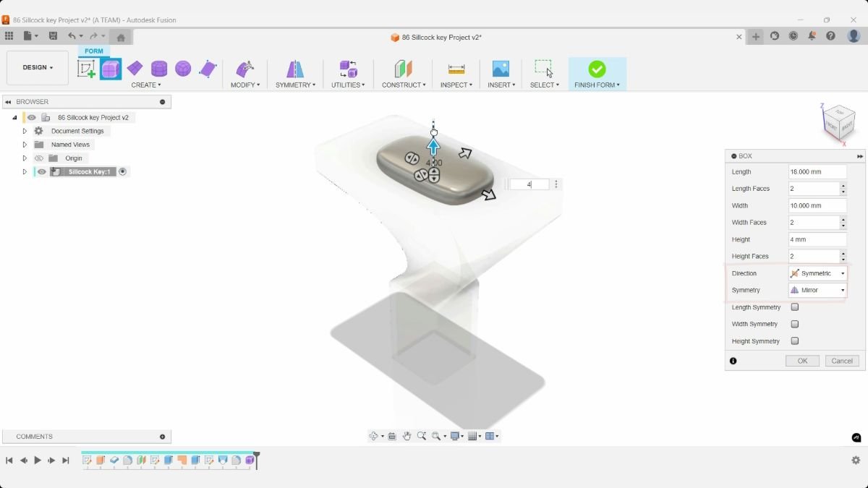The image size is (868, 488).
Task: Select the Plane form tool
Action: click(x=135, y=68)
